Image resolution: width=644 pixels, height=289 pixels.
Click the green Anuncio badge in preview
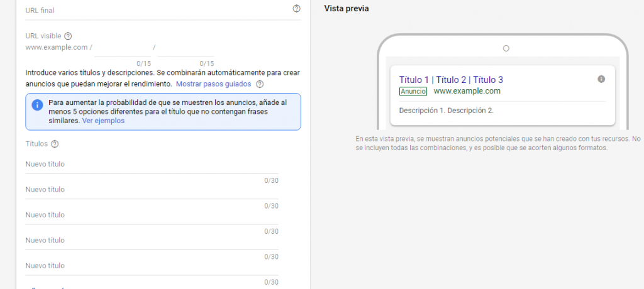[413, 91]
